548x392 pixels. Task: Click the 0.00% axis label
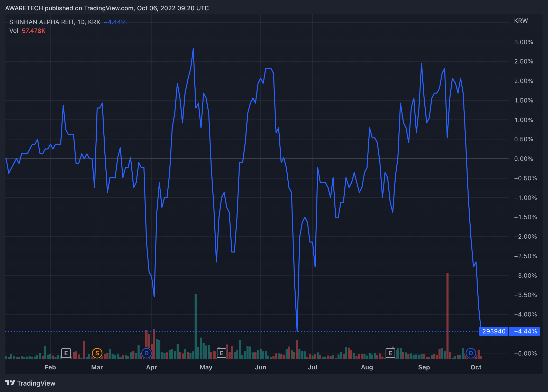tap(524, 159)
